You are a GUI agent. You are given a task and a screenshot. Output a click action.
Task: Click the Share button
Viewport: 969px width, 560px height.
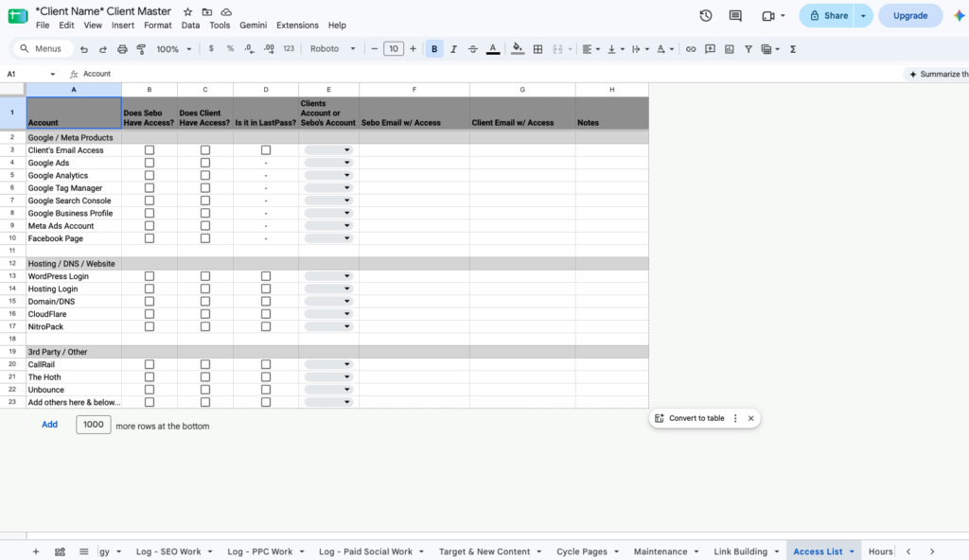pos(828,15)
